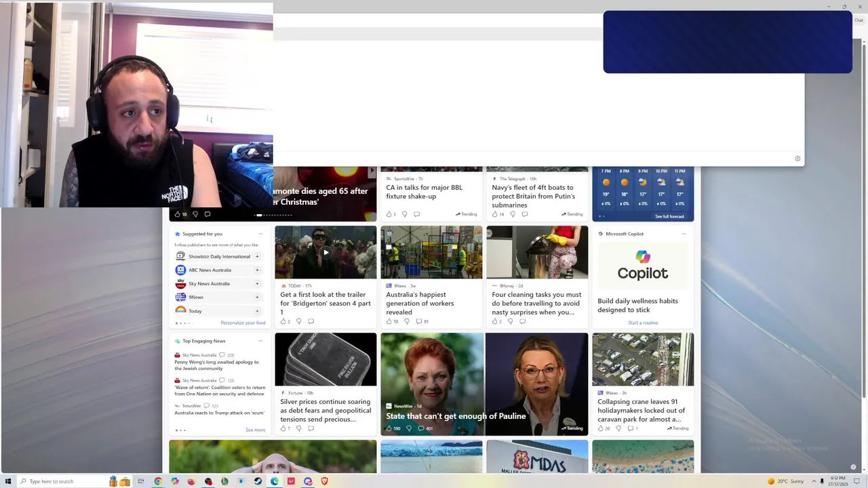Follow Sky News Australia with plus button
Screen dimensions: 868x488
coord(257,284)
